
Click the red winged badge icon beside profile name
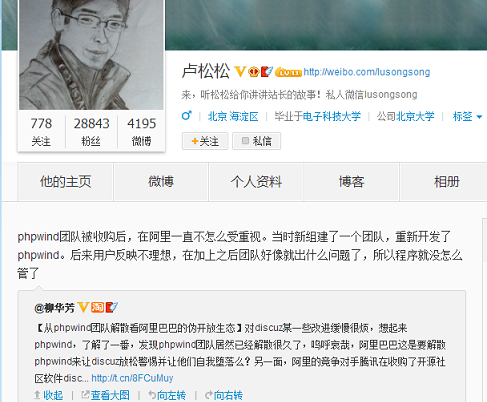(x=267, y=71)
